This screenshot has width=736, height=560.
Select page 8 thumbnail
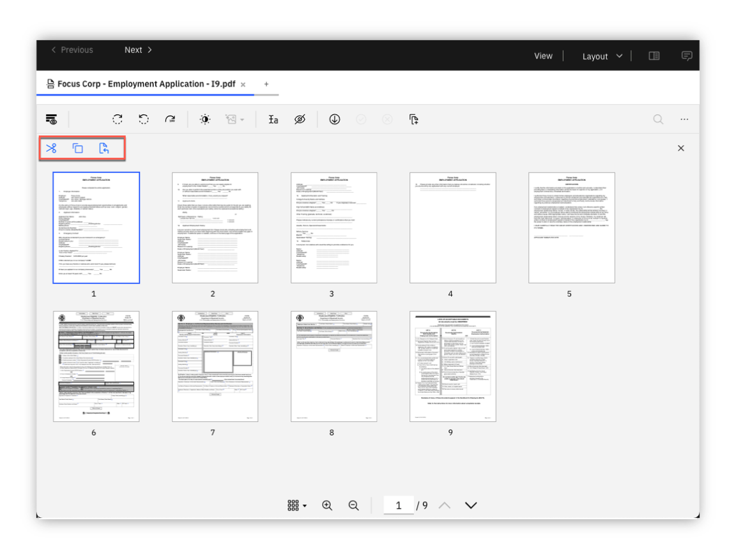(333, 367)
